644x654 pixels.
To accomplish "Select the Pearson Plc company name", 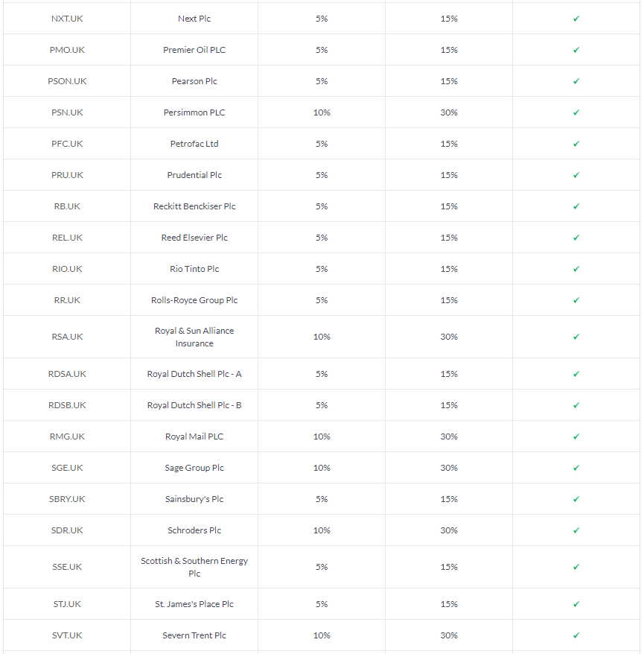I will pyautogui.click(x=194, y=81).
